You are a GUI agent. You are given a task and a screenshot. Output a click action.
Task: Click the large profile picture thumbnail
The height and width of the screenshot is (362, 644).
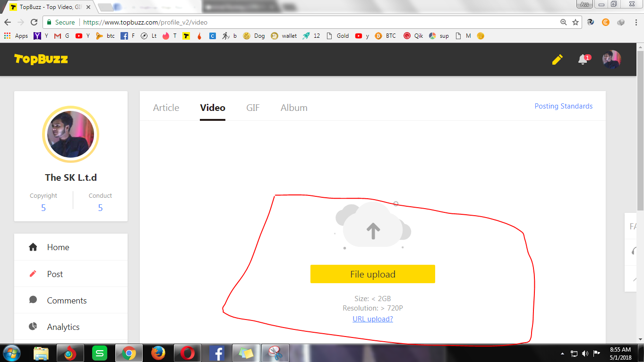71,135
